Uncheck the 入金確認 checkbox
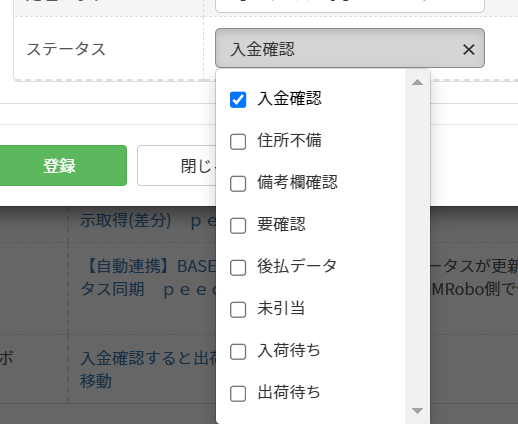 (238, 100)
